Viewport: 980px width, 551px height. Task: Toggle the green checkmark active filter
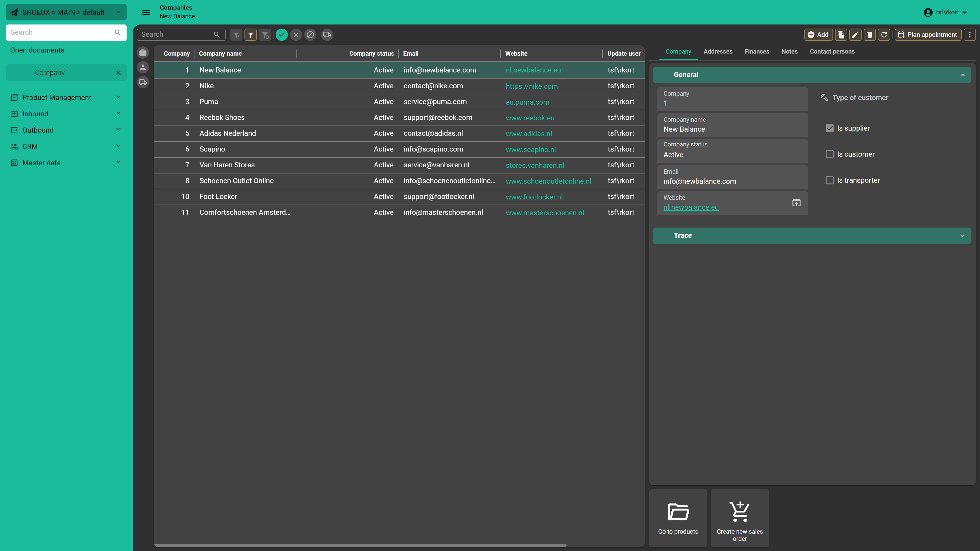[x=281, y=35]
